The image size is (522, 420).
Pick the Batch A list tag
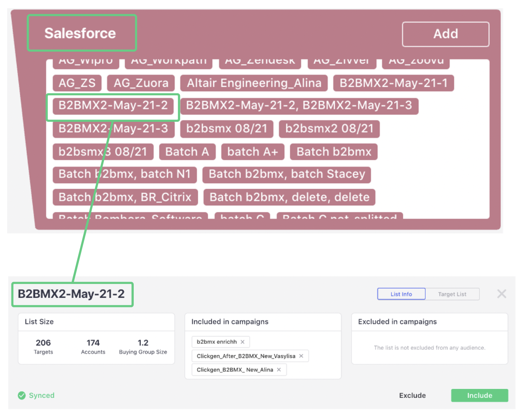pyautogui.click(x=187, y=152)
